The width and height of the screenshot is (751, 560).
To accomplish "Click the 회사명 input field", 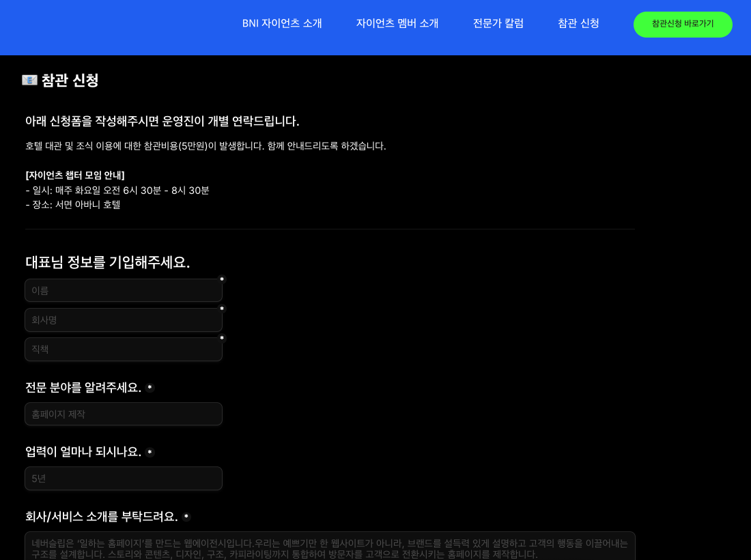I will pyautogui.click(x=123, y=320).
